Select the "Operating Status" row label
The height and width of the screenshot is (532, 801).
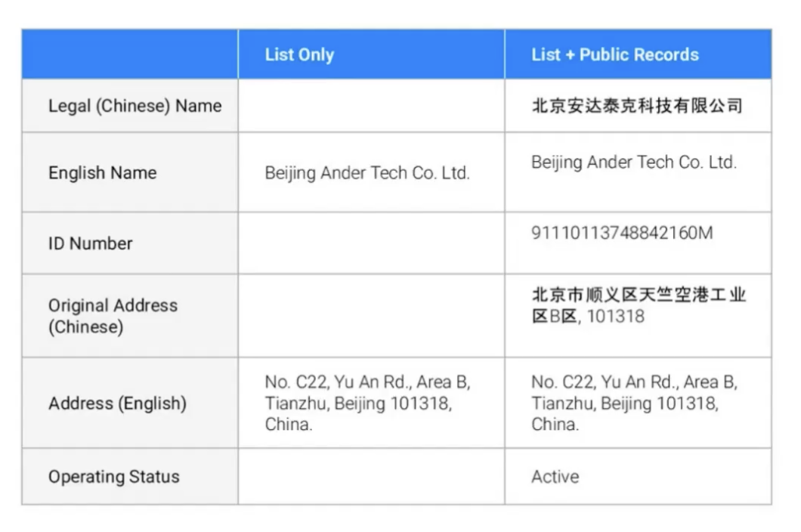click(x=114, y=477)
